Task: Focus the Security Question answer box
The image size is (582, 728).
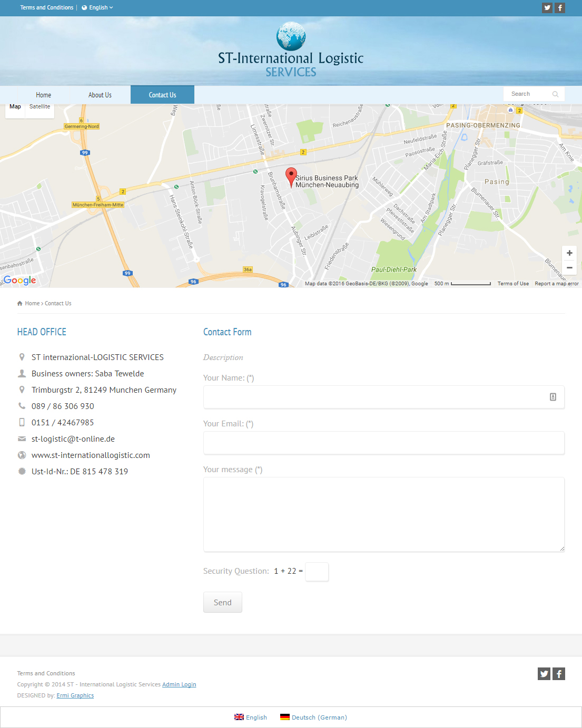Action: pyautogui.click(x=317, y=572)
